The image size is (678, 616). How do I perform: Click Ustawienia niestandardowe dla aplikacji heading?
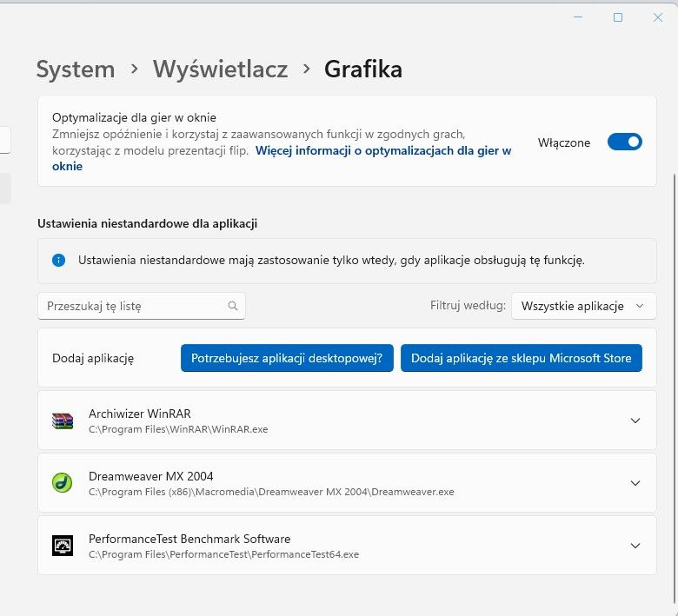click(x=148, y=223)
